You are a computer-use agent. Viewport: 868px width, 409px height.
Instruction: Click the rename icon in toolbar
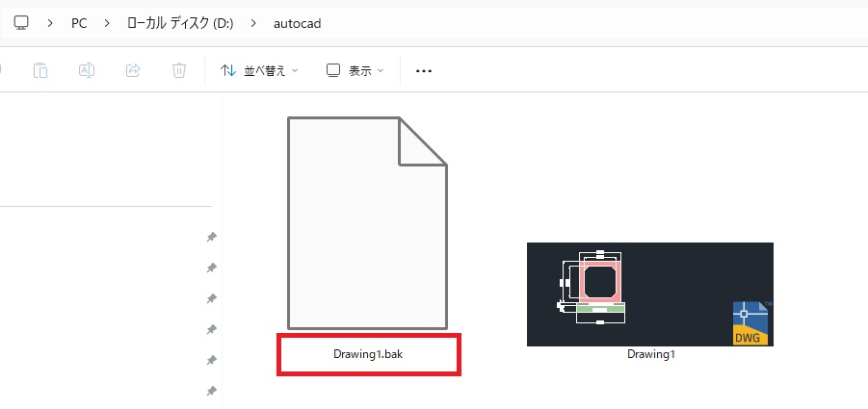click(87, 70)
